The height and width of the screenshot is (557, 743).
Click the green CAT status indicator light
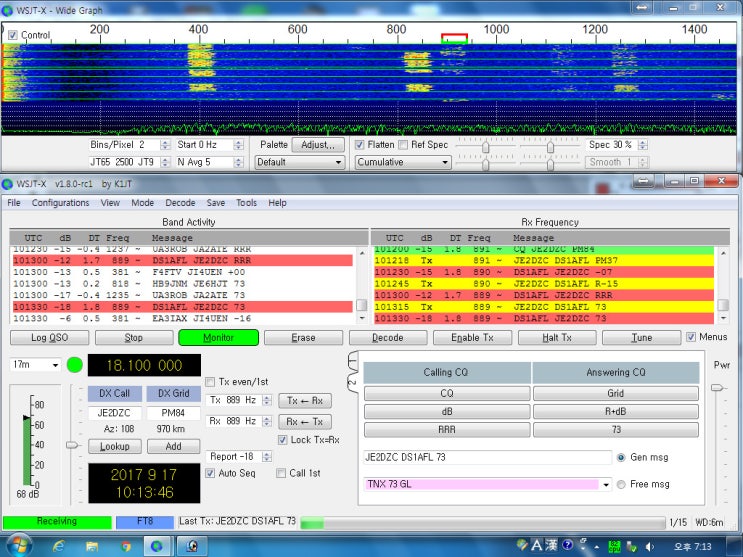click(x=75, y=366)
